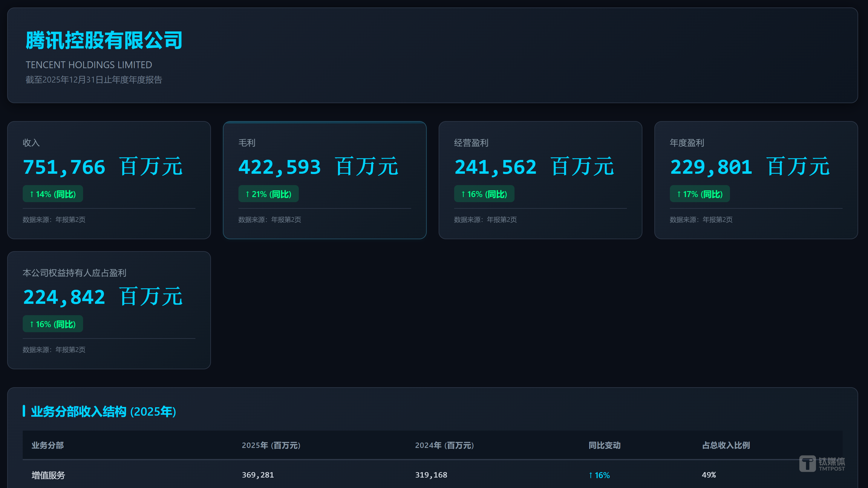Click the 同比变动 column header
The image size is (868, 488).
click(604, 446)
